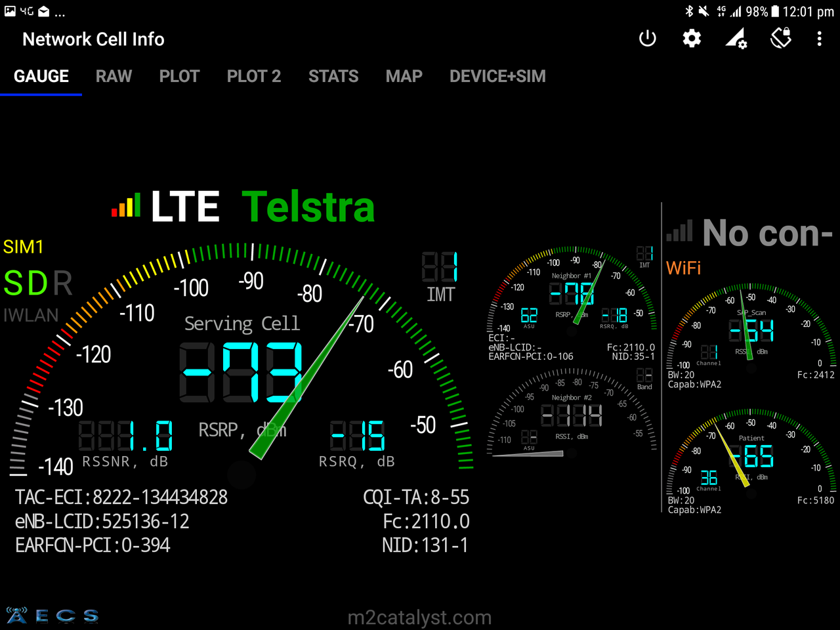Tap the grey SIM2 signal bars icon
The width and height of the screenshot is (840, 630).
point(680,230)
